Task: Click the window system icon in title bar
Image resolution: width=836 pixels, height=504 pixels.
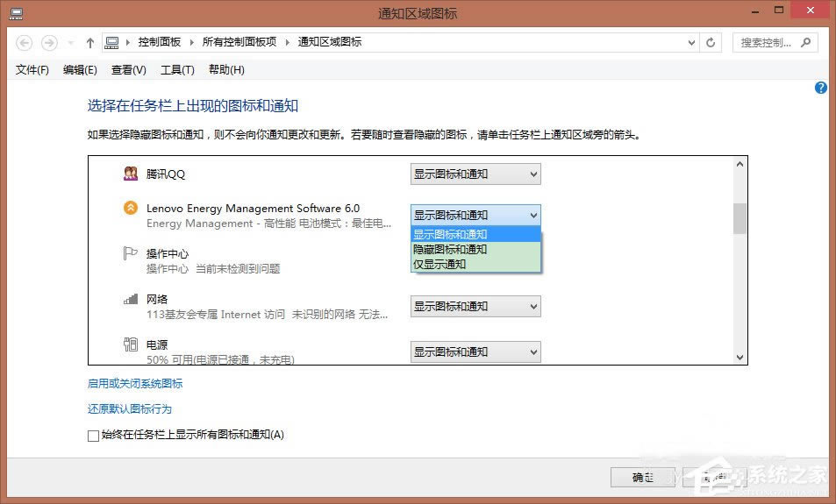Action: click(x=16, y=14)
